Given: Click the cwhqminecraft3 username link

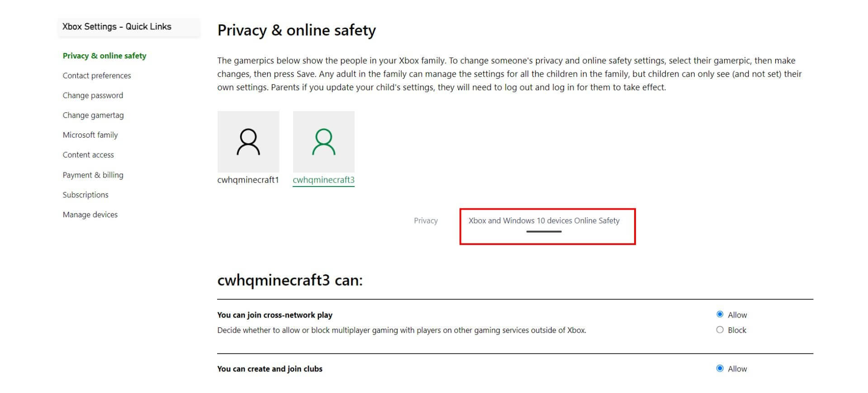Looking at the screenshot, I should point(323,180).
